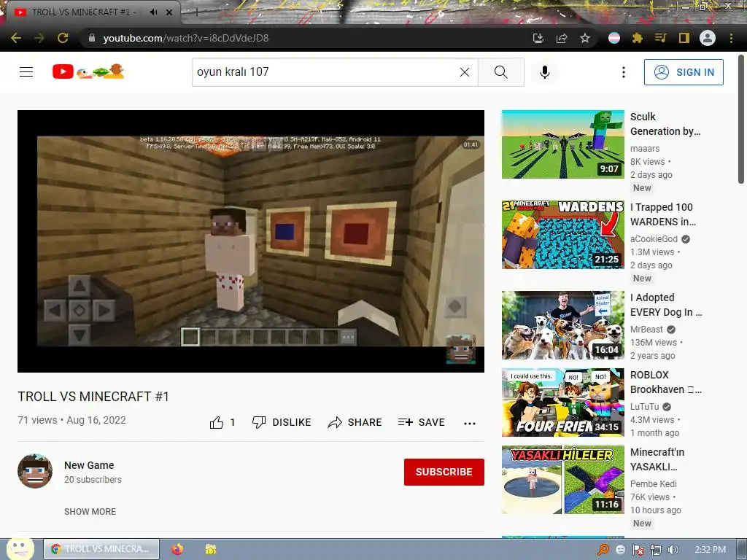The height and width of the screenshot is (560, 747).
Task: Reload the YouTube page
Action: coord(63,38)
